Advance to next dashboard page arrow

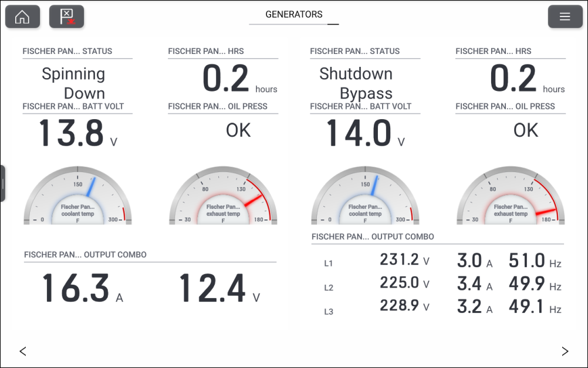click(x=565, y=352)
